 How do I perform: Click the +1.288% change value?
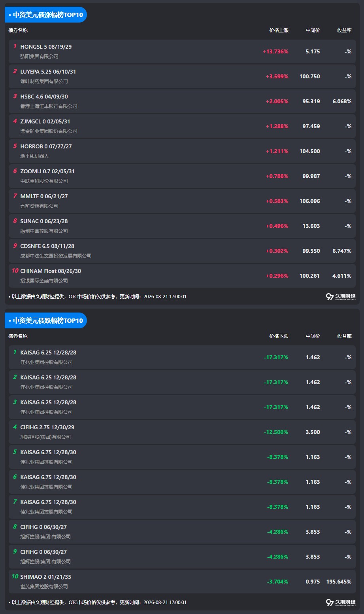click(x=277, y=126)
